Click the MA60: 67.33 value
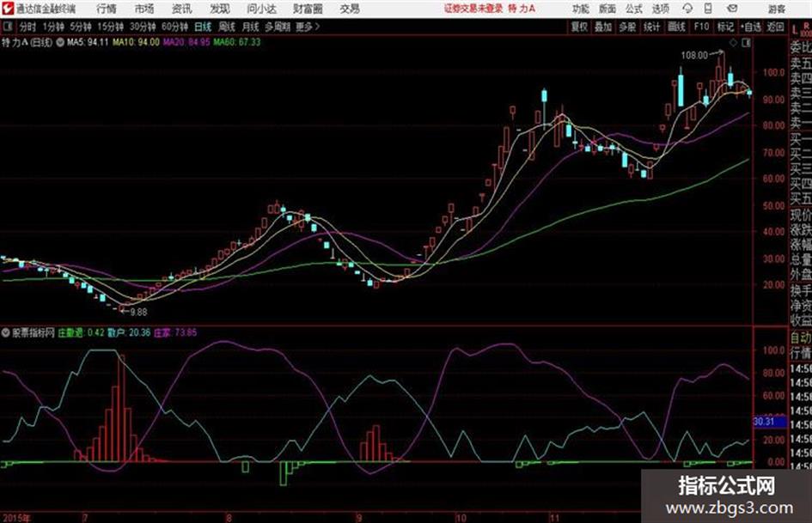Image resolution: width=812 pixels, height=523 pixels. point(237,42)
